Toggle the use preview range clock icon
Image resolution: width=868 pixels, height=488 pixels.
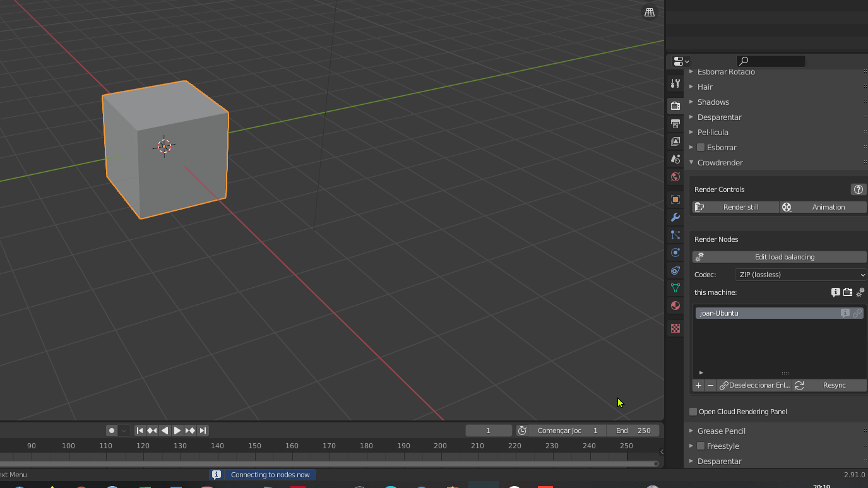click(x=522, y=431)
